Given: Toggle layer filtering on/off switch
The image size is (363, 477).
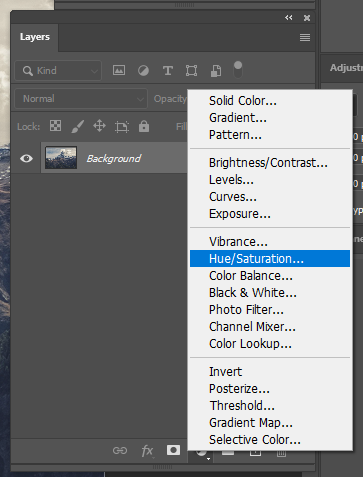Looking at the screenshot, I should [x=238, y=70].
